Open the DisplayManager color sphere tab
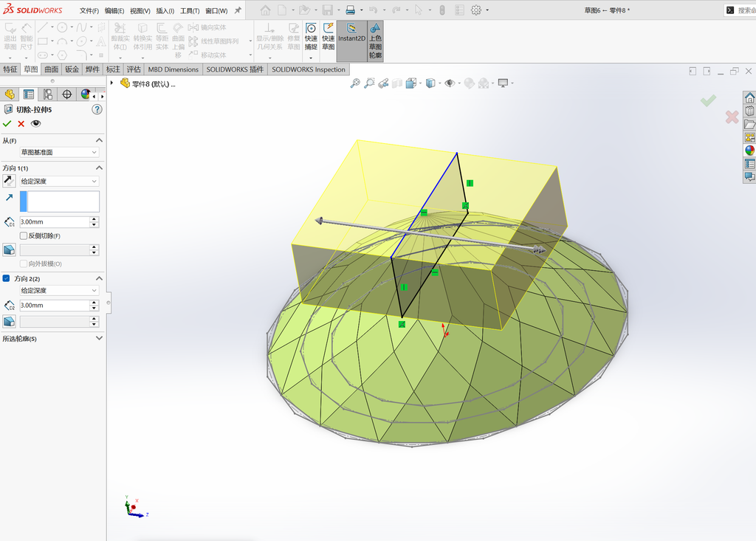 [x=86, y=94]
